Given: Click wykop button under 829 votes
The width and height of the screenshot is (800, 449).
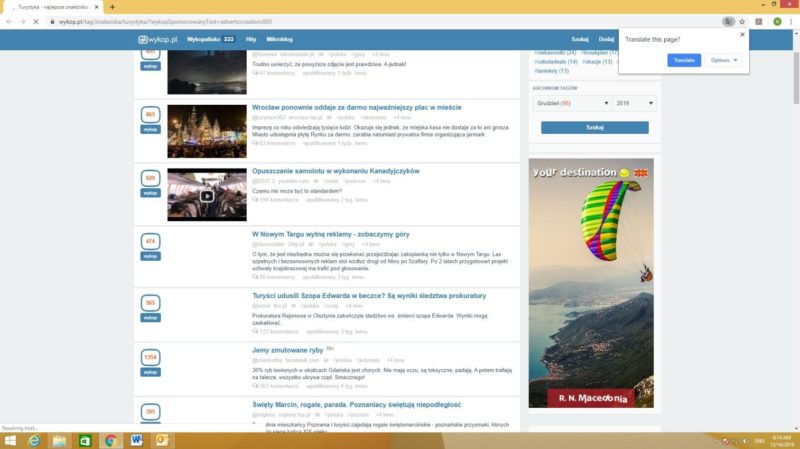Looking at the screenshot, I should 150,193.
